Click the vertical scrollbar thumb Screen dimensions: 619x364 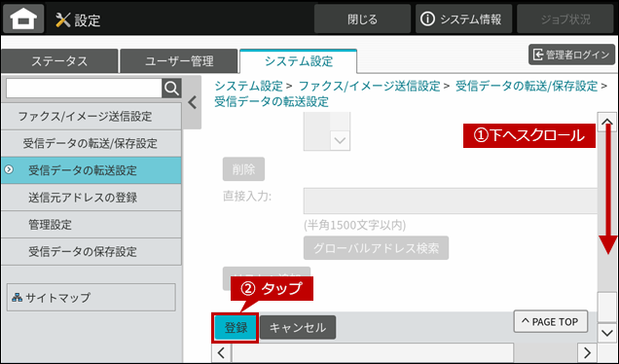point(607,308)
